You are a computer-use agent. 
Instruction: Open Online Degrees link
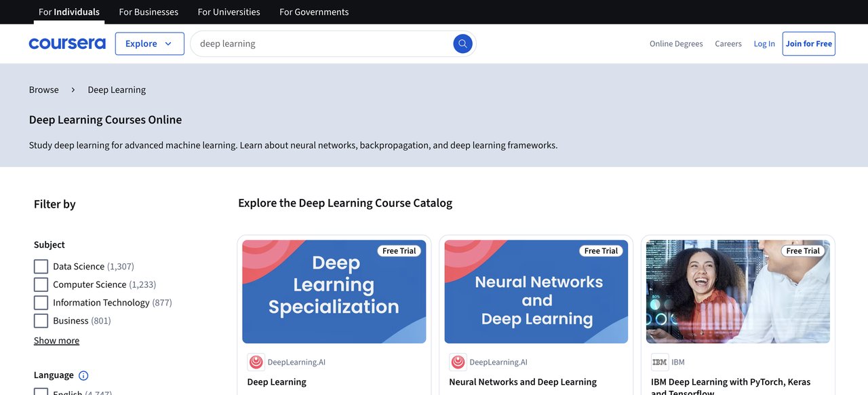tap(676, 43)
